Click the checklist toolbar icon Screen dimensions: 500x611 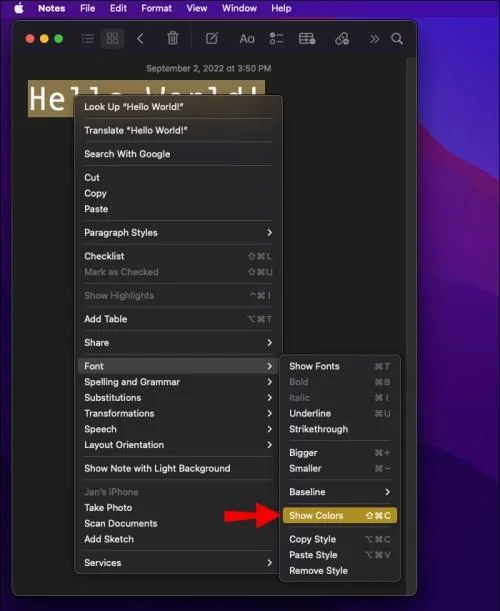click(x=276, y=39)
